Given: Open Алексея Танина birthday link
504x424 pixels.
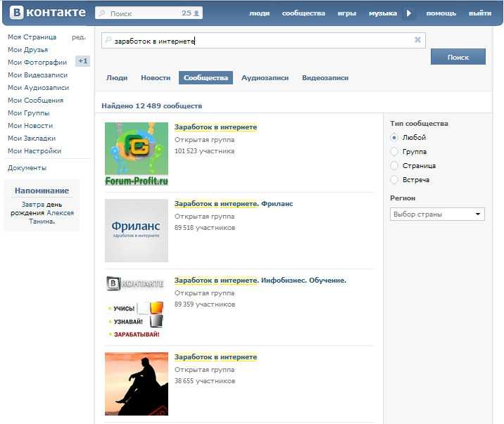Looking at the screenshot, I should 51,217.
